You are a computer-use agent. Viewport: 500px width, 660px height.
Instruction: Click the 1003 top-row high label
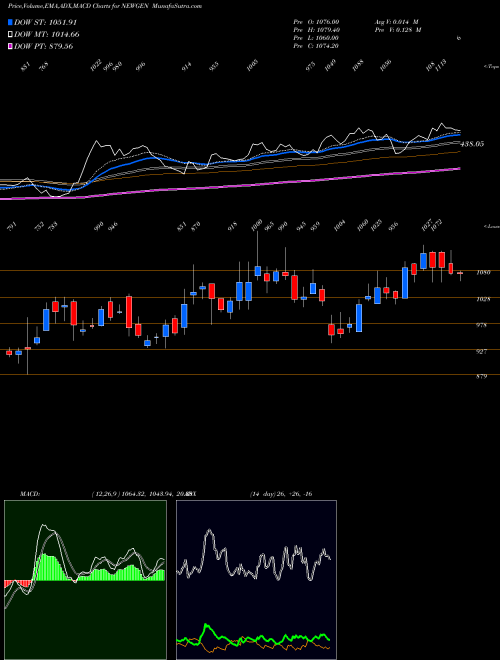tap(252, 66)
